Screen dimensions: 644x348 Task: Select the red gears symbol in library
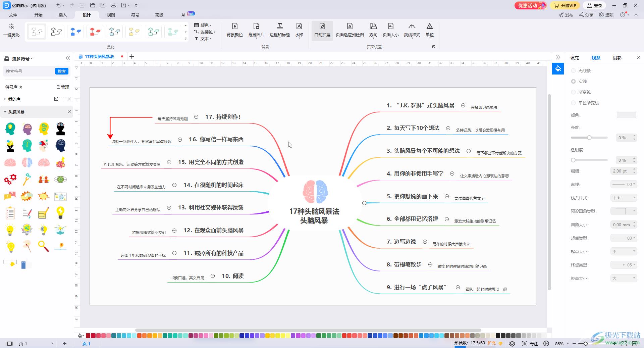tap(10, 179)
